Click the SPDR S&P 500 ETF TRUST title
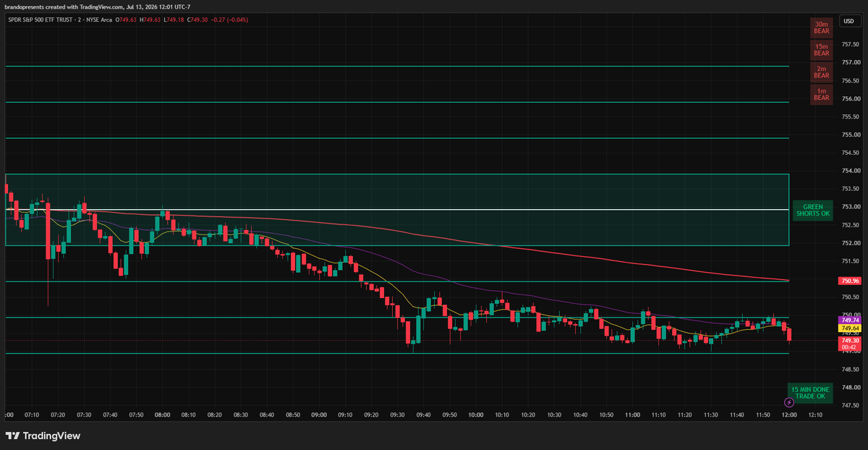This screenshot has height=450, width=868. (x=41, y=20)
